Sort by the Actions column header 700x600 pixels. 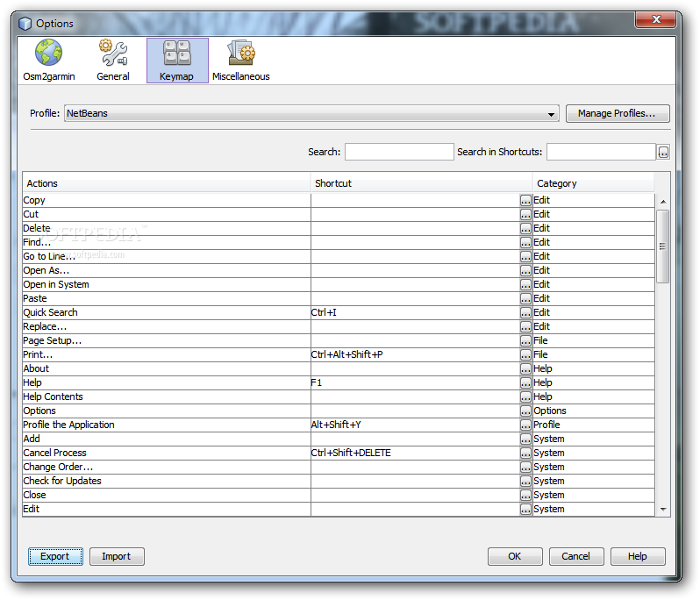click(166, 183)
